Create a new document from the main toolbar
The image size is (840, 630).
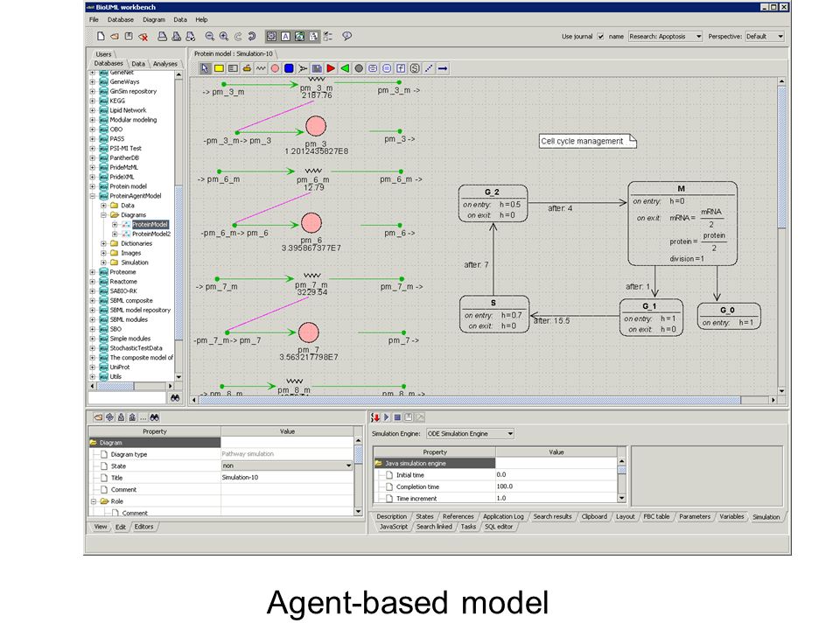[x=101, y=37]
